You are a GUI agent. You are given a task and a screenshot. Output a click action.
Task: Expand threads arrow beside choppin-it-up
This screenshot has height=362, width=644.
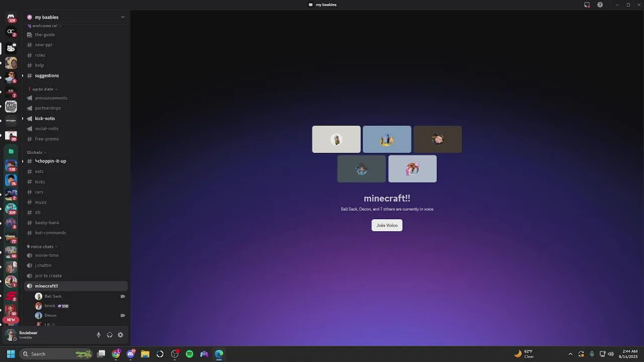(22, 161)
